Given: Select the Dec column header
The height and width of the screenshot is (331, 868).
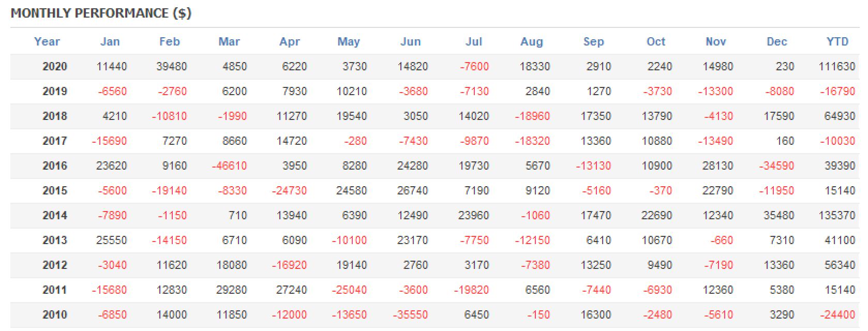Looking at the screenshot, I should (776, 42).
